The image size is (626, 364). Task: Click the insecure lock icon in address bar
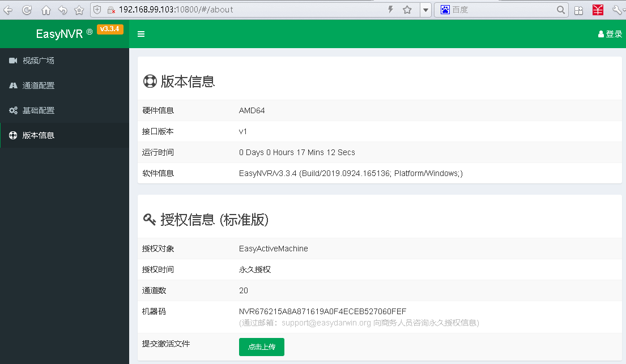tap(112, 10)
